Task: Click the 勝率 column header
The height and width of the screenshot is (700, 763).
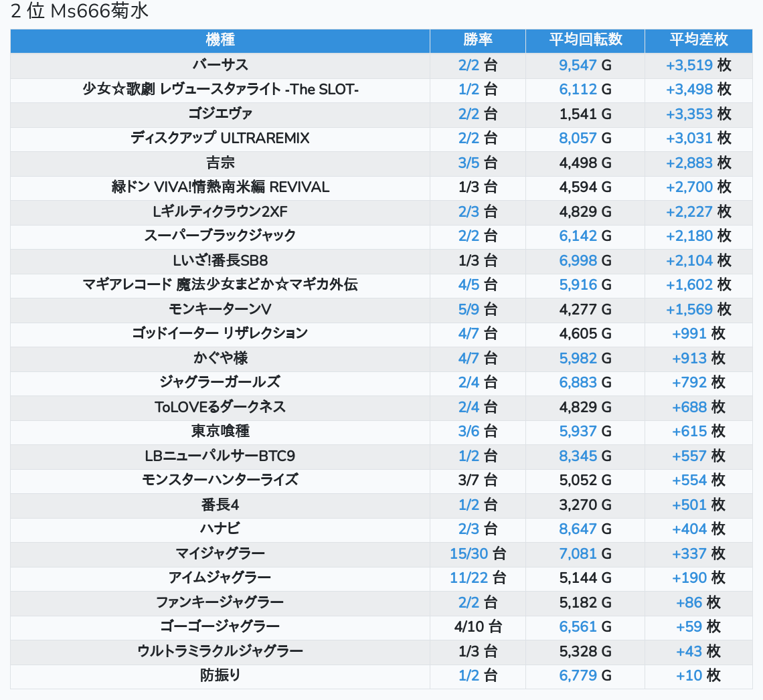Action: [x=478, y=40]
